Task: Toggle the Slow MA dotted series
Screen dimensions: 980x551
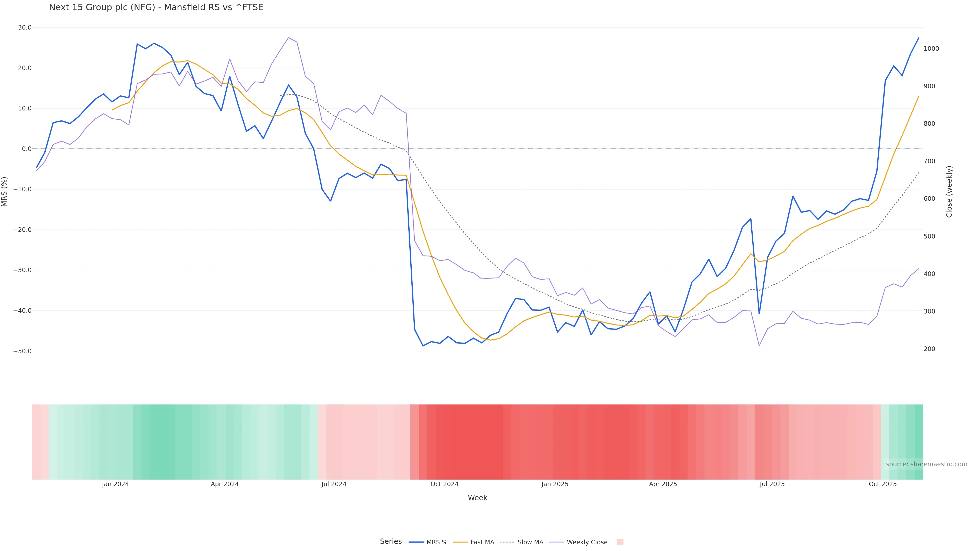Action: point(522,542)
